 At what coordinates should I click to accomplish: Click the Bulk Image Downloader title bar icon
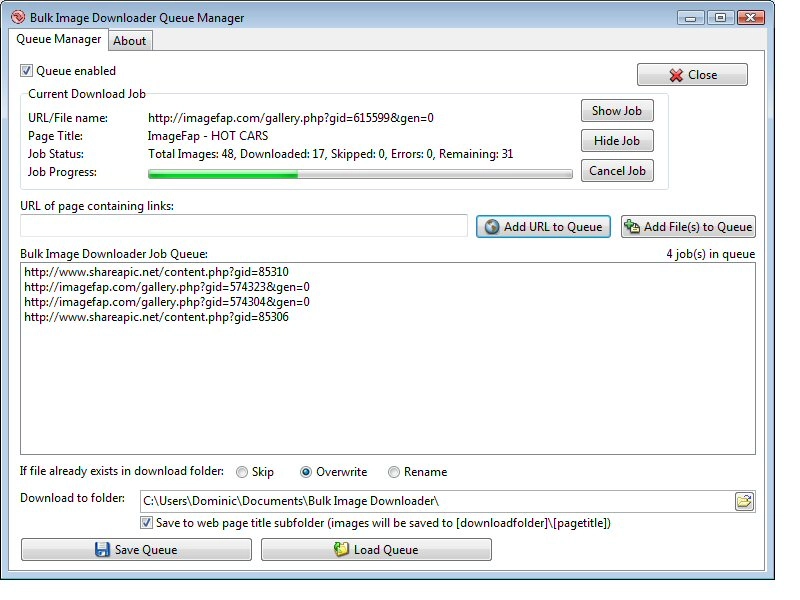click(18, 17)
